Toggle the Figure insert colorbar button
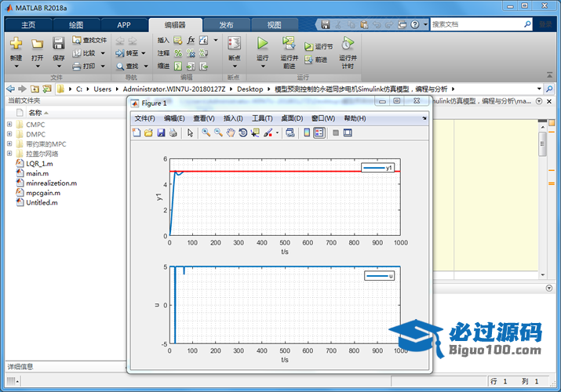The width and height of the screenshot is (561, 392). [x=307, y=133]
